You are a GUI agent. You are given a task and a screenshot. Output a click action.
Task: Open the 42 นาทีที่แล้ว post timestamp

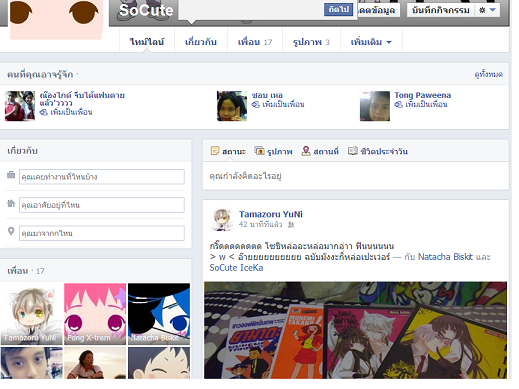(260, 224)
